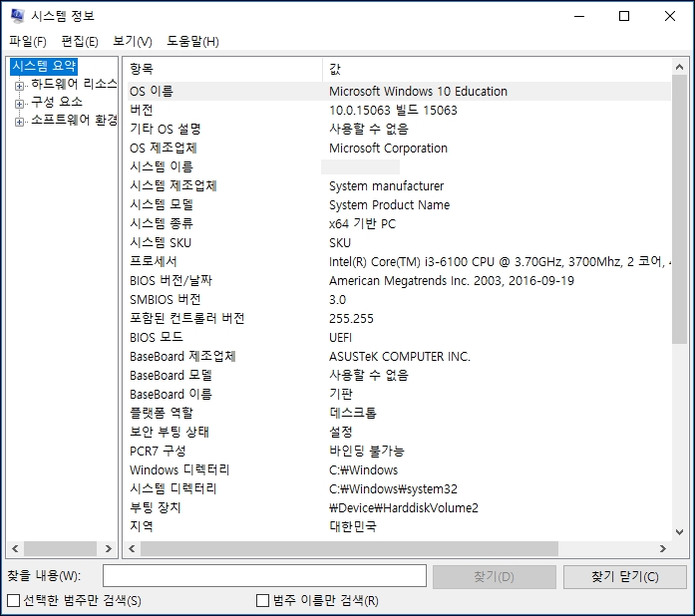The image size is (695, 616).
Task: Select the 보안 부팅 상태 row
Action: tap(399, 432)
